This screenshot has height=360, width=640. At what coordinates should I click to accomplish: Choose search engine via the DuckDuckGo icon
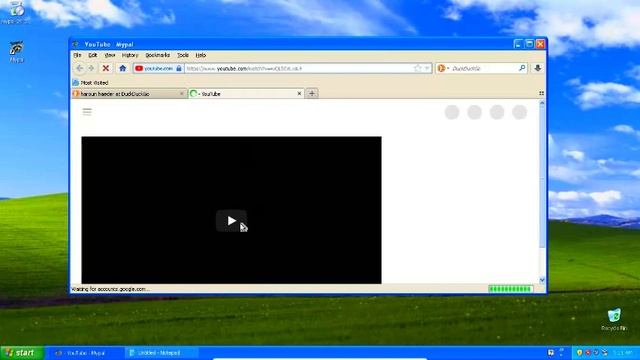click(442, 69)
